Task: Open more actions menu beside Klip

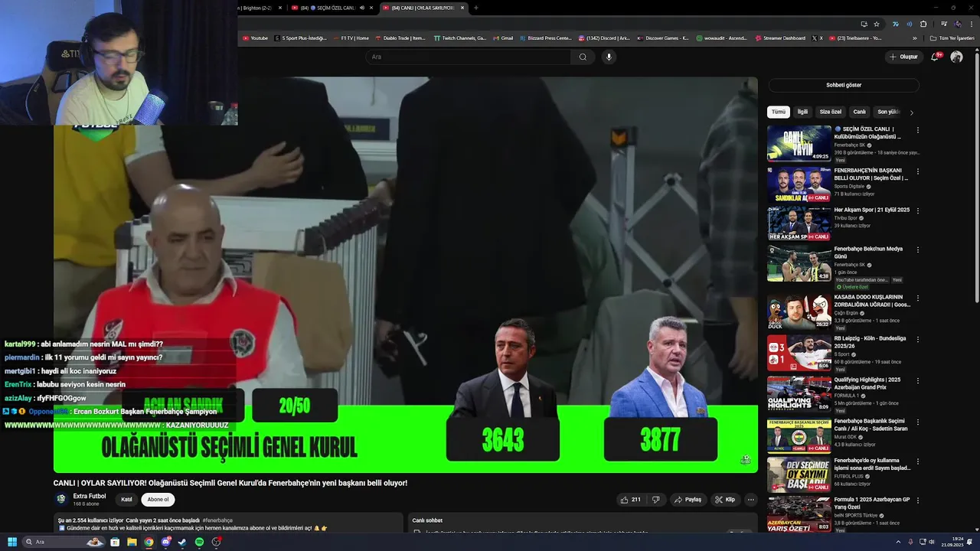Action: pyautogui.click(x=751, y=500)
